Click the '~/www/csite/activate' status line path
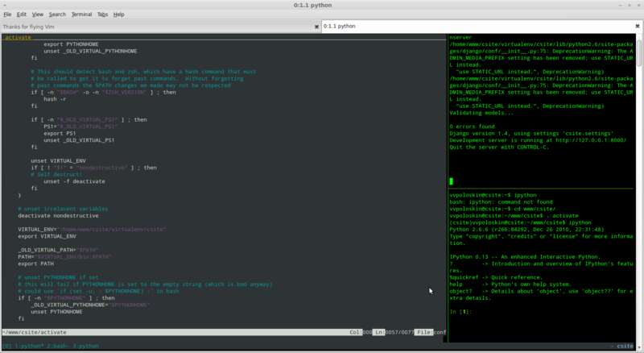Image resolution: width=644 pixels, height=353 pixels. (x=34, y=332)
